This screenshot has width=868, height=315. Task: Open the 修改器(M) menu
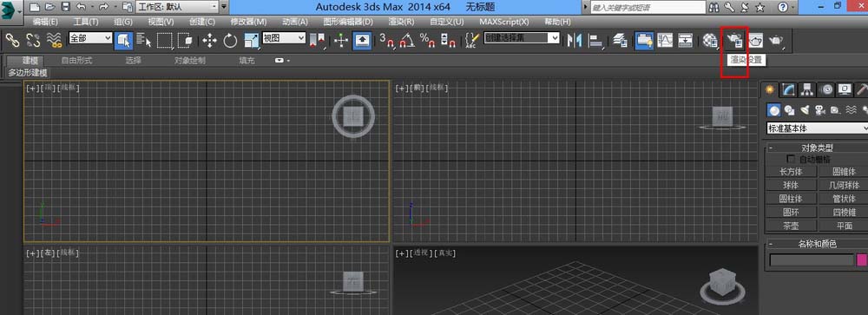(x=248, y=22)
